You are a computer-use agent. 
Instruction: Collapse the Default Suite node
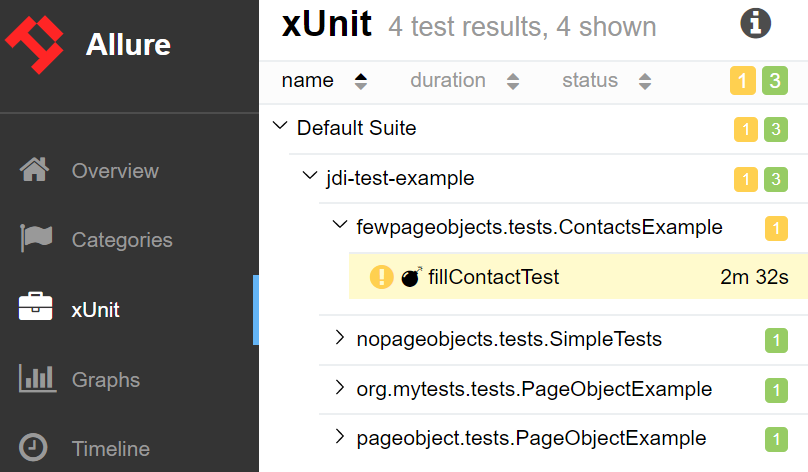point(280,128)
